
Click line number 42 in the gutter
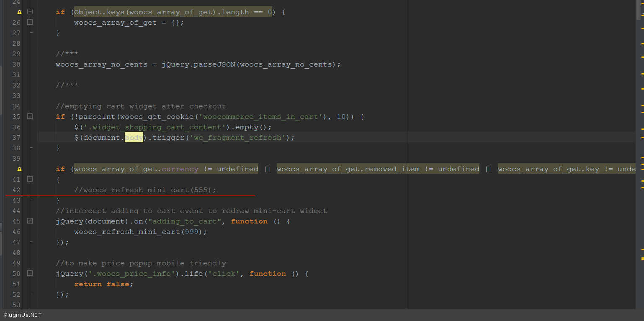click(16, 190)
